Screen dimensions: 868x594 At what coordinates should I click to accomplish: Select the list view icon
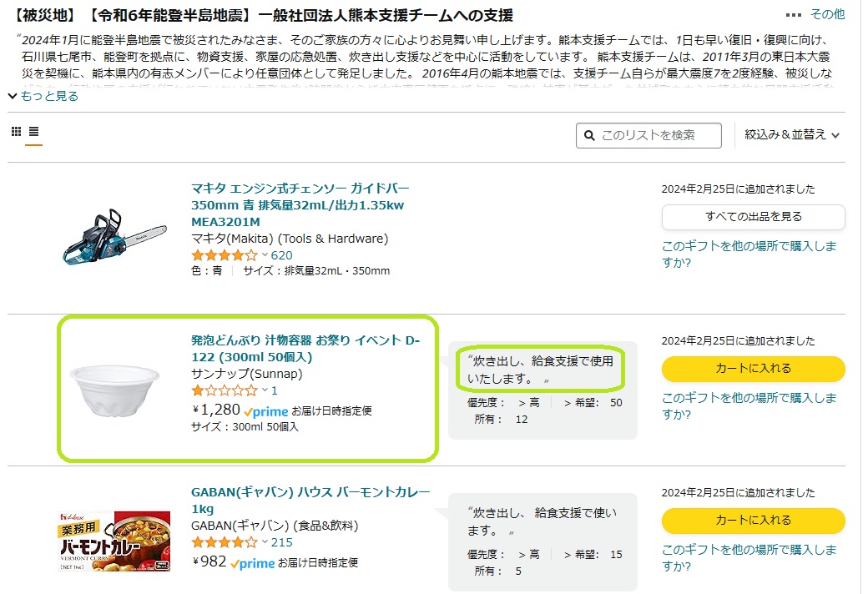[x=33, y=131]
